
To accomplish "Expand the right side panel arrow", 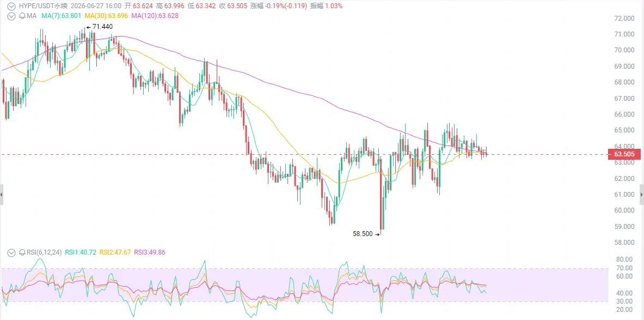I will coord(642,195).
